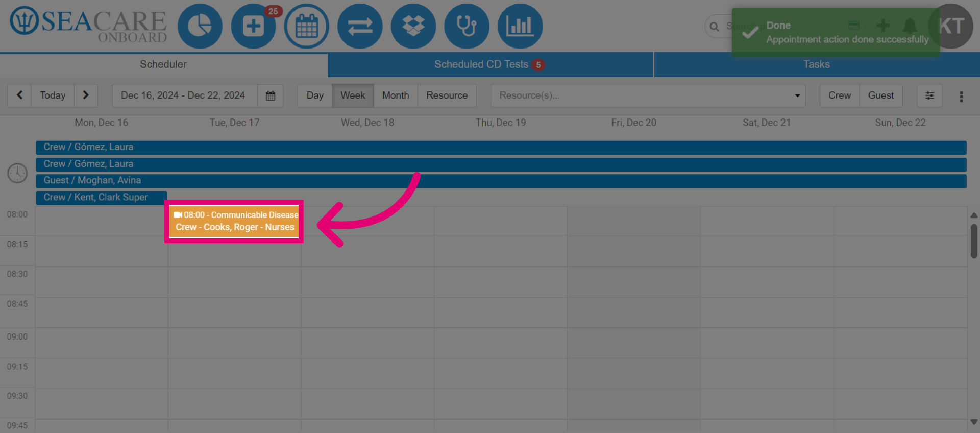This screenshot has height=433, width=980.
Task: Open the transfer arrows icon
Action: tap(360, 26)
